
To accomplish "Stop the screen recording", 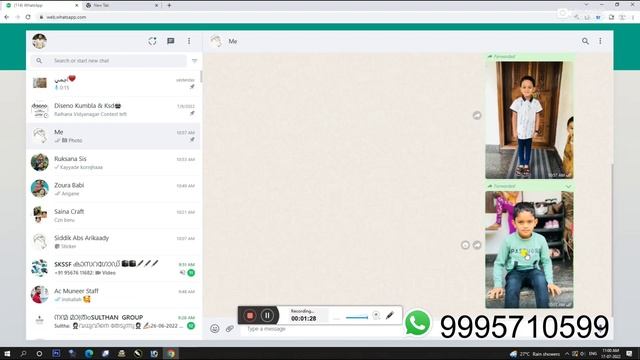I will (x=250, y=316).
